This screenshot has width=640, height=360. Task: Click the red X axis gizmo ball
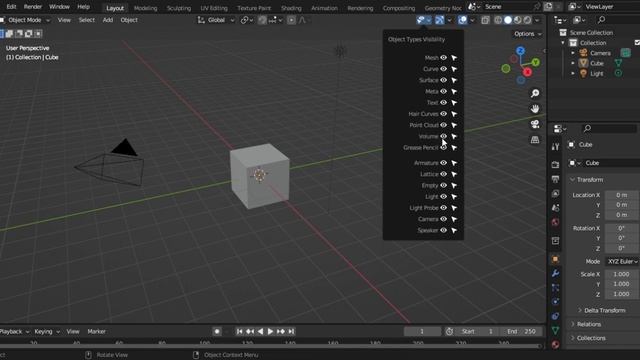(527, 72)
